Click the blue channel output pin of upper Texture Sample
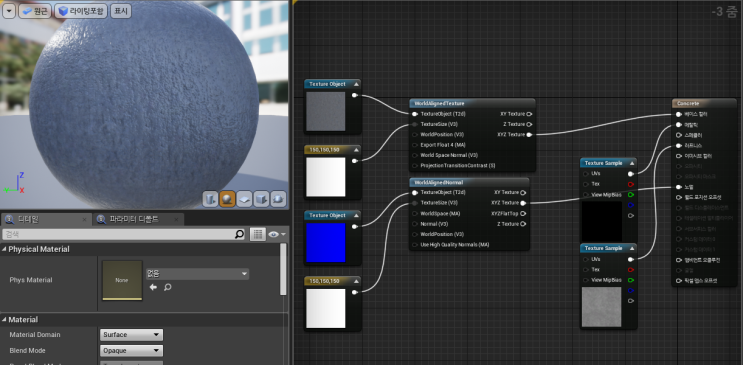743x365 pixels. tap(631, 205)
